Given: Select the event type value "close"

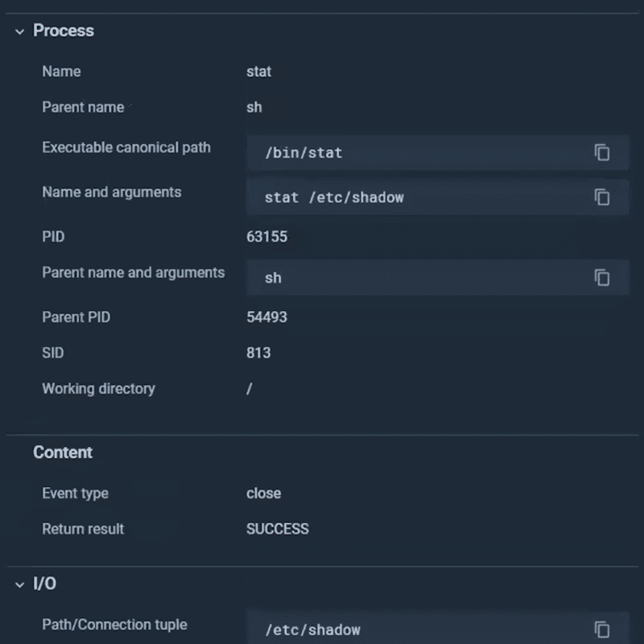Looking at the screenshot, I should [263, 493].
